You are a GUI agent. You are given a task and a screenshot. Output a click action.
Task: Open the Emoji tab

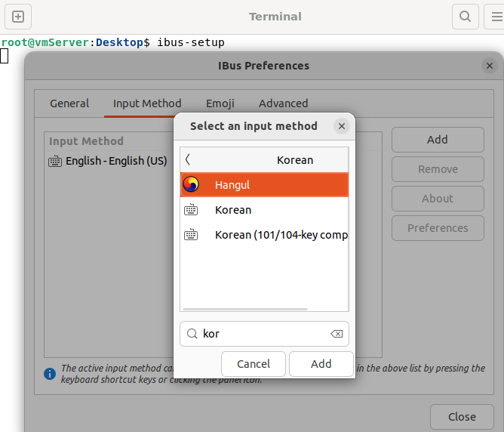click(x=220, y=103)
